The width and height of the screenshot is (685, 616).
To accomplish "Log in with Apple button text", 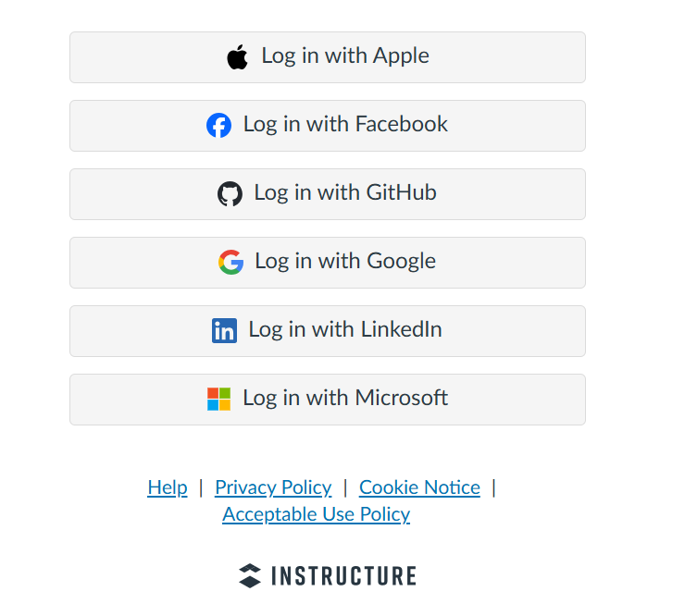I will [x=345, y=55].
